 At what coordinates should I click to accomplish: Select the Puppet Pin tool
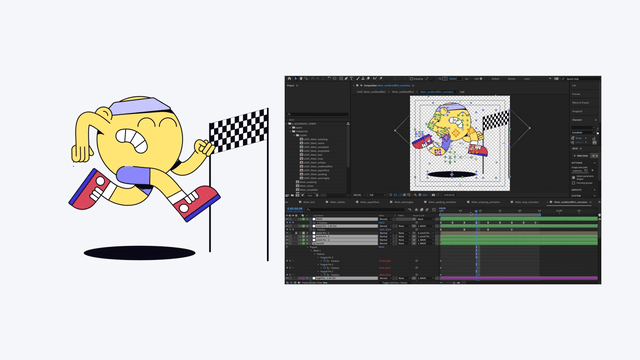(x=381, y=78)
